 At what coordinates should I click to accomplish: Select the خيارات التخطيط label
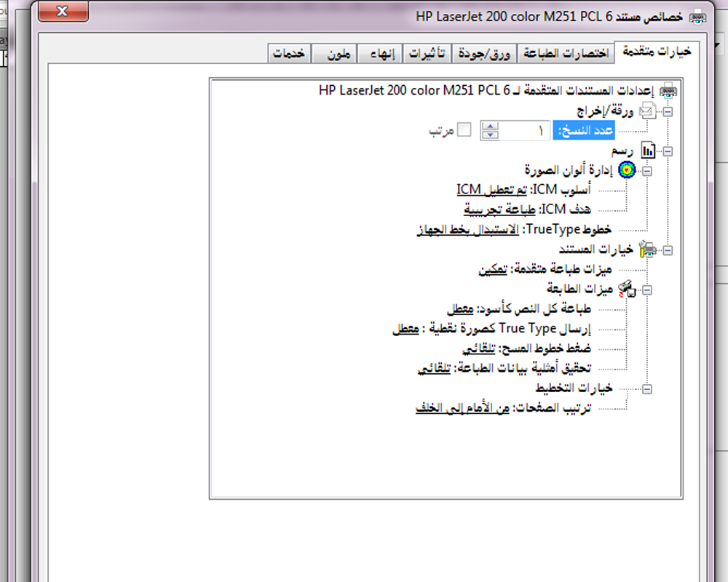pos(574,388)
